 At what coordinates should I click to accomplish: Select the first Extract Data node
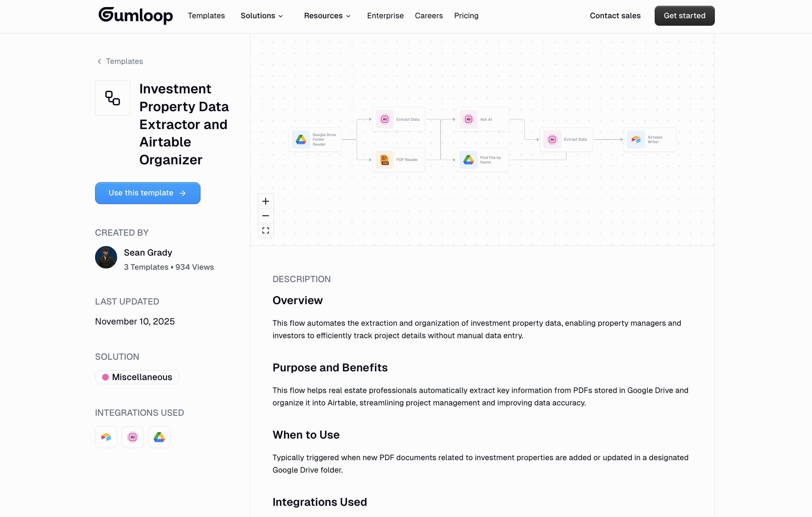[x=399, y=119]
